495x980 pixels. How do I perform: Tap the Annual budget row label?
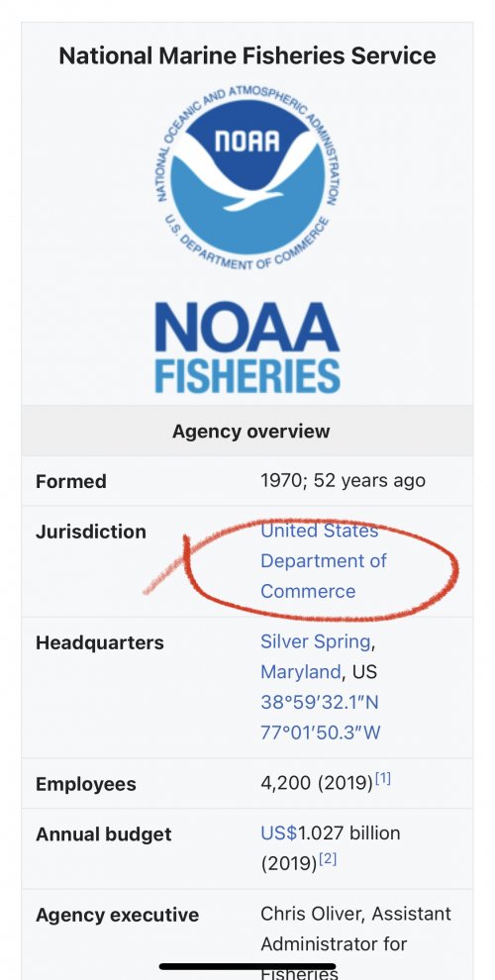pyautogui.click(x=103, y=834)
